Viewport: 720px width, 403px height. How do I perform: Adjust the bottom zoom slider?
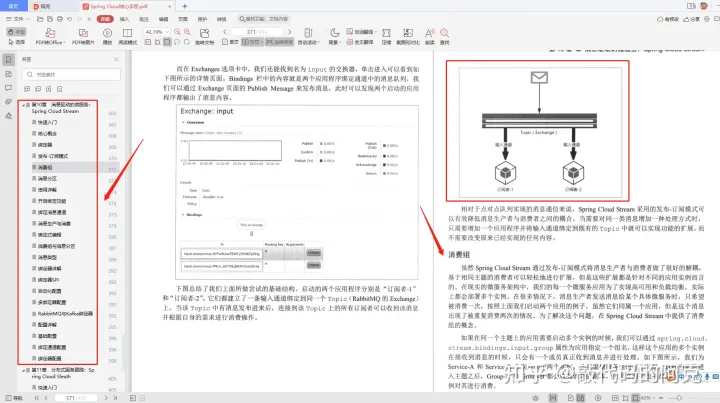pyautogui.click(x=679, y=398)
